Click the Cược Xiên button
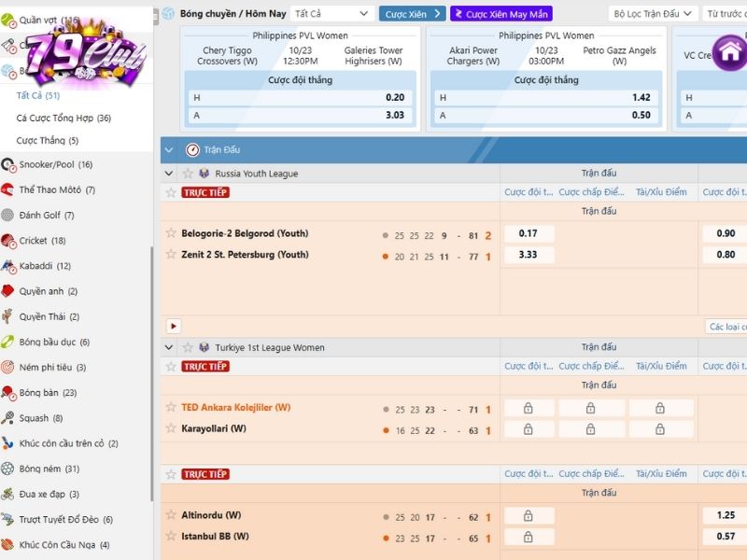747x560 pixels. coord(412,14)
